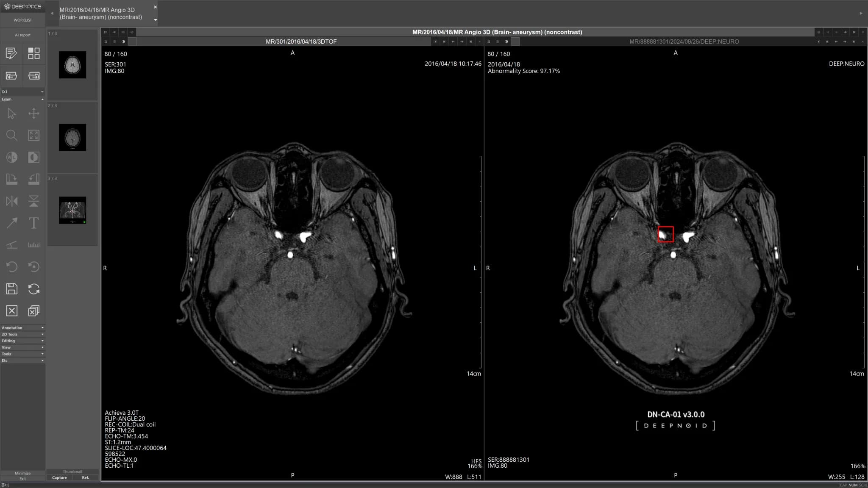Click the reset rotation icon
The height and width of the screenshot is (488, 868).
coord(34,267)
